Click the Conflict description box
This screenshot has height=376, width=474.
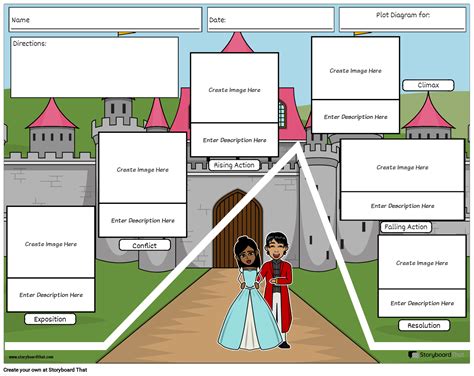pos(143,220)
